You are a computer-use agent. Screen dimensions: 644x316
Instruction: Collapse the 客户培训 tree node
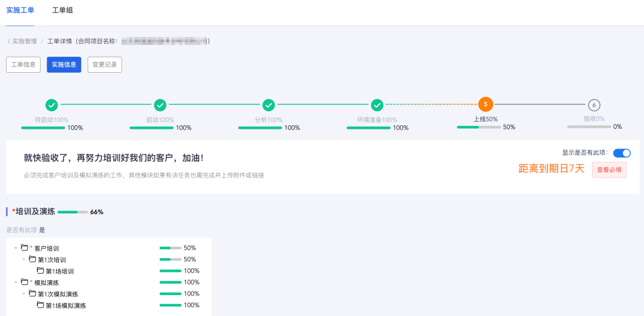pyautogui.click(x=16, y=248)
